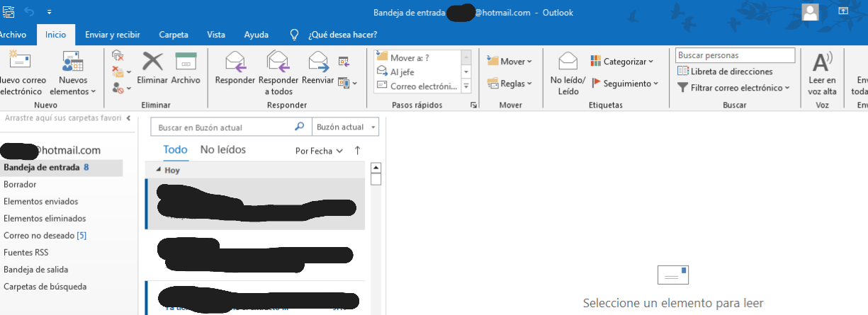Open the Por Fecha sorting dropdown

[319, 151]
